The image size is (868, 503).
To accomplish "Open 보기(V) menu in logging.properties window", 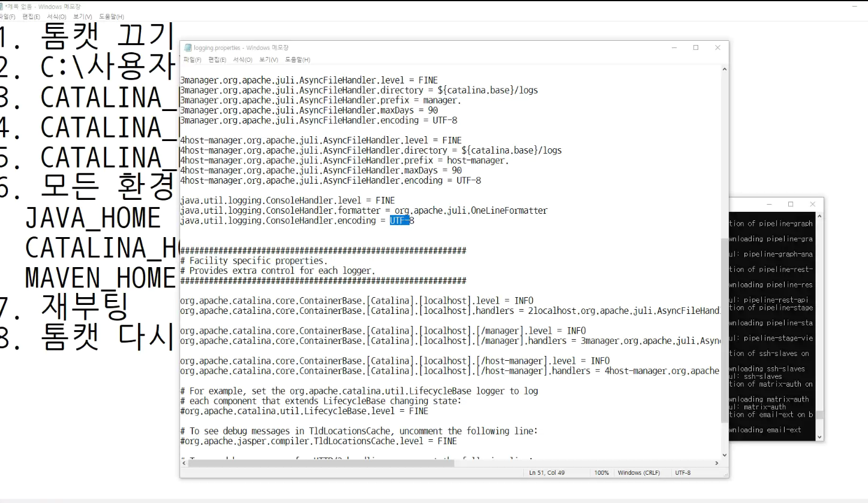I will tap(268, 59).
